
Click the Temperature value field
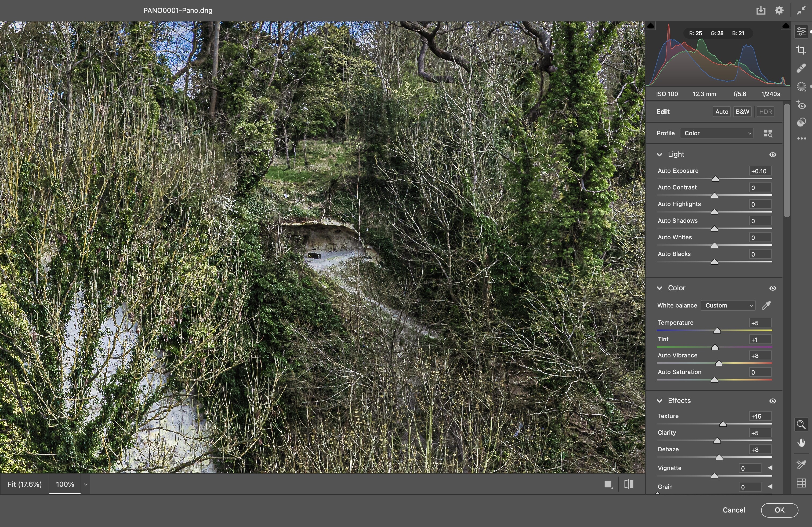(760, 323)
